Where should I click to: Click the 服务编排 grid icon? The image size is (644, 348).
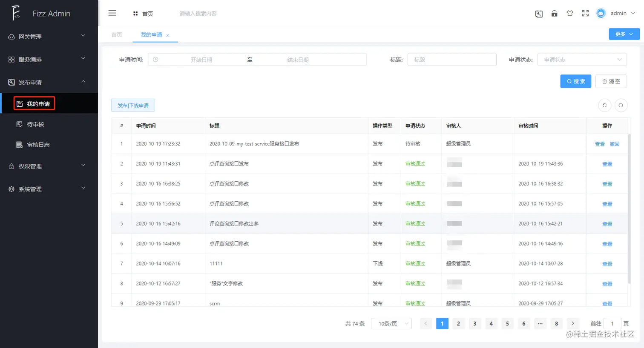tap(11, 60)
